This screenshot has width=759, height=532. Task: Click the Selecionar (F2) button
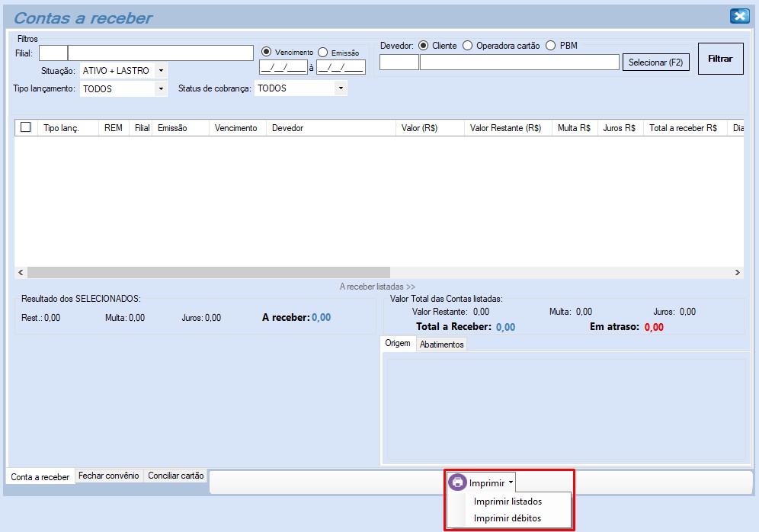tap(655, 62)
